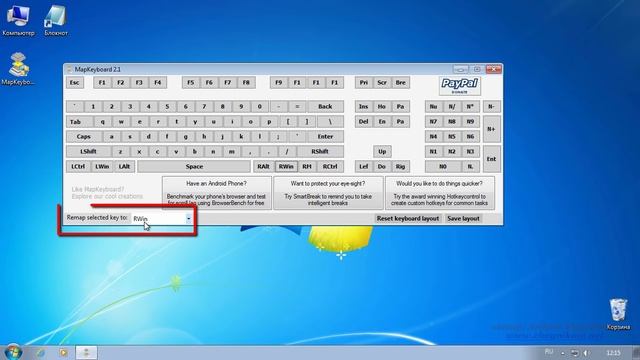
Task: Choose the Caps key
Action: tap(84, 137)
